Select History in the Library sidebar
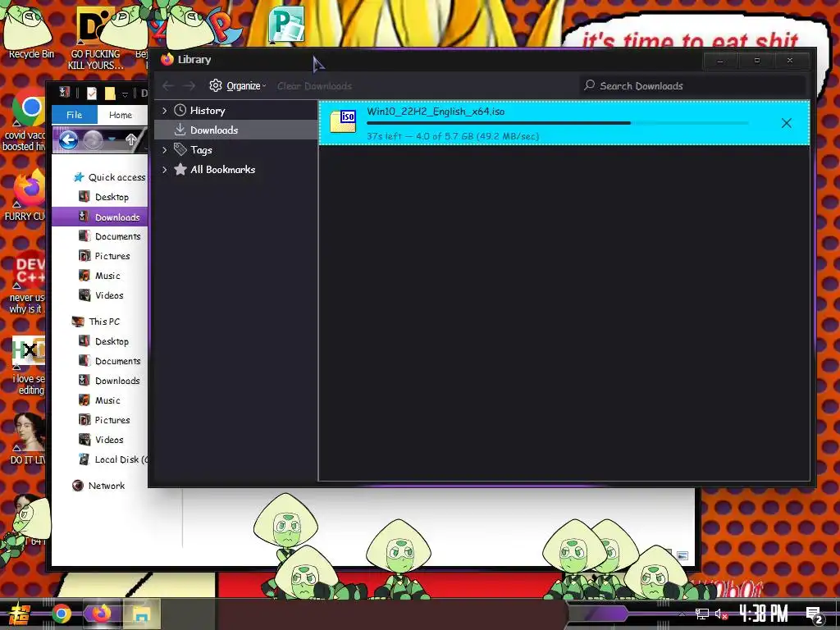The height and width of the screenshot is (630, 840). coord(208,111)
